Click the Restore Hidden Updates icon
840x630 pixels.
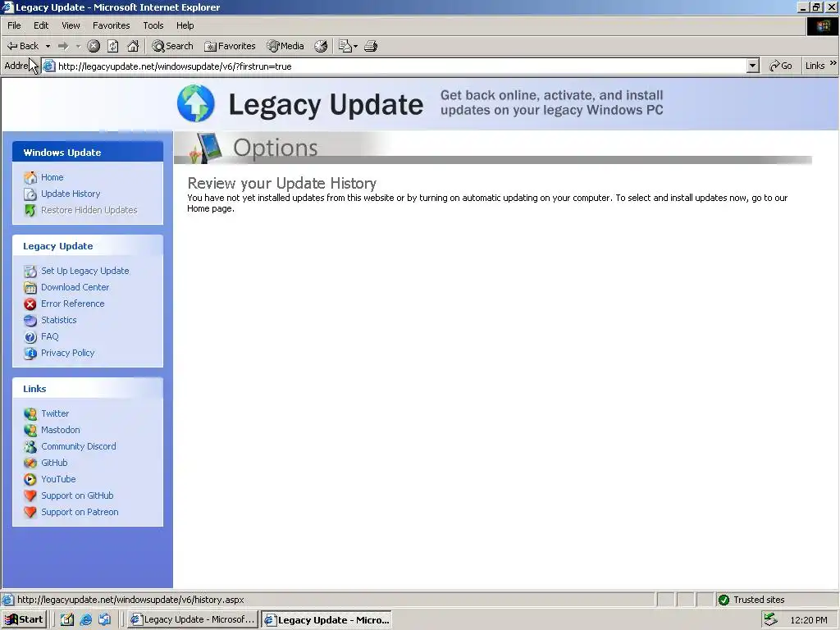(x=30, y=211)
